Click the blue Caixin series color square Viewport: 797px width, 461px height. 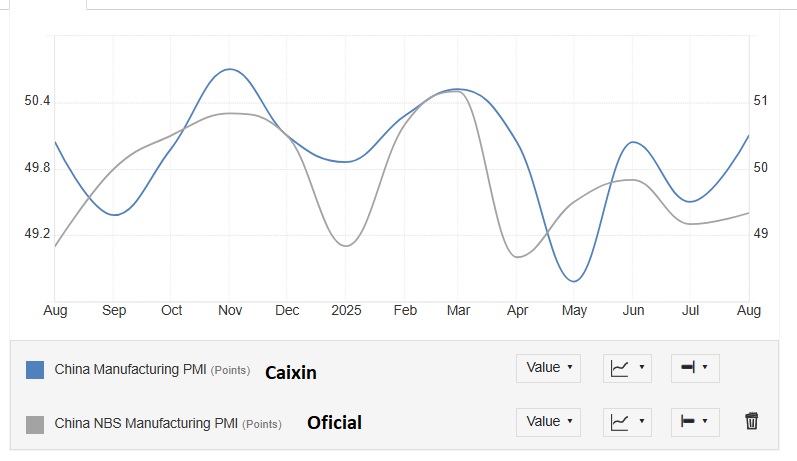tap(35, 370)
